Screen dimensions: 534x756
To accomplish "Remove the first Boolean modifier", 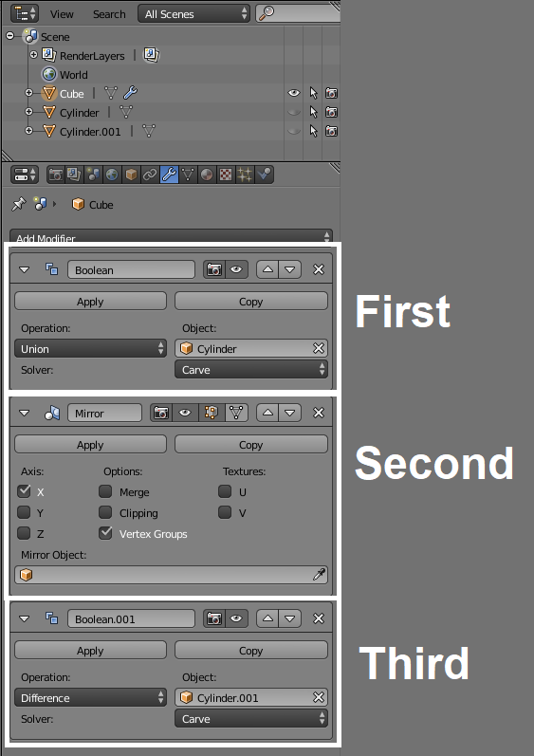I will click(319, 269).
